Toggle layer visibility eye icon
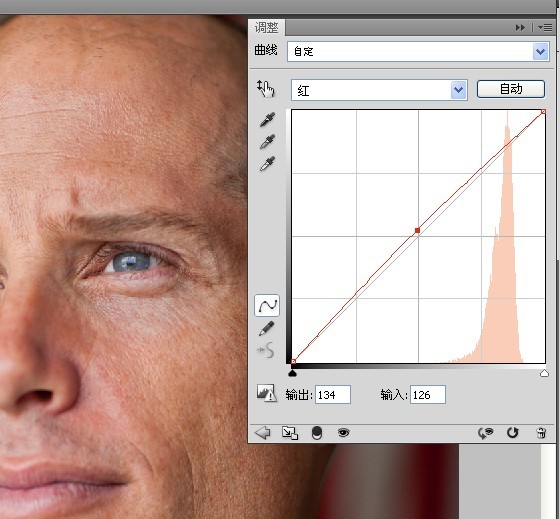The width and height of the screenshot is (559, 519). 344,433
